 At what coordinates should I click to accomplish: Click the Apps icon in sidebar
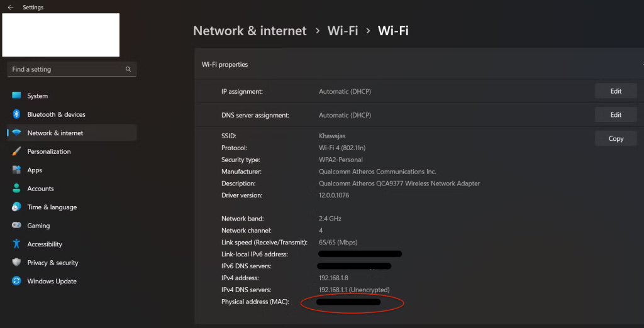pyautogui.click(x=16, y=170)
